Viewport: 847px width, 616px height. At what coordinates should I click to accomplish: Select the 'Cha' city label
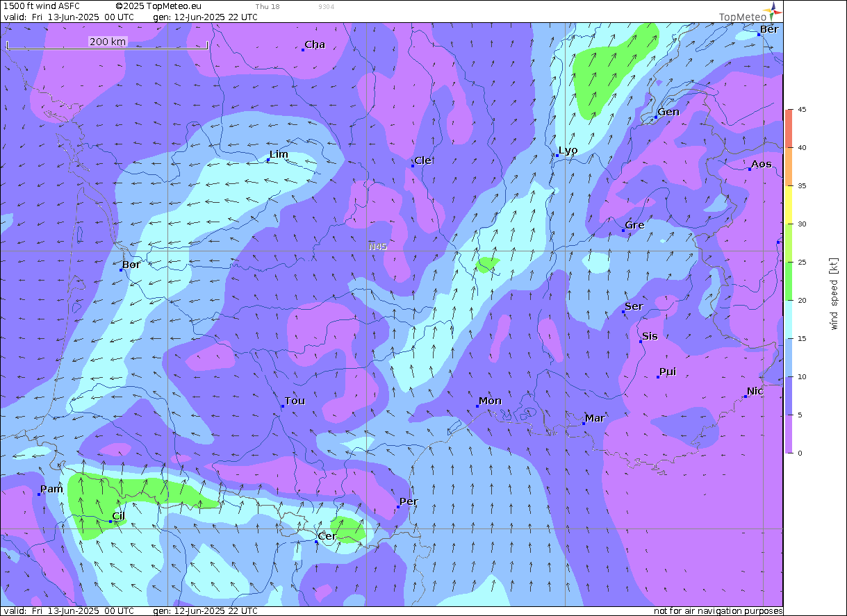[x=315, y=44]
